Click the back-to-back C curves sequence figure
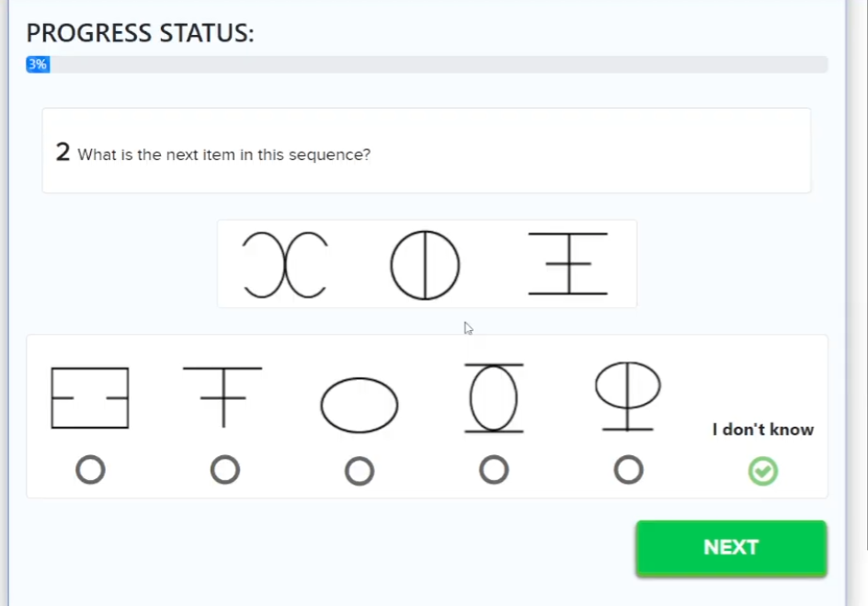Screen dimensions: 868x606 point(285,265)
